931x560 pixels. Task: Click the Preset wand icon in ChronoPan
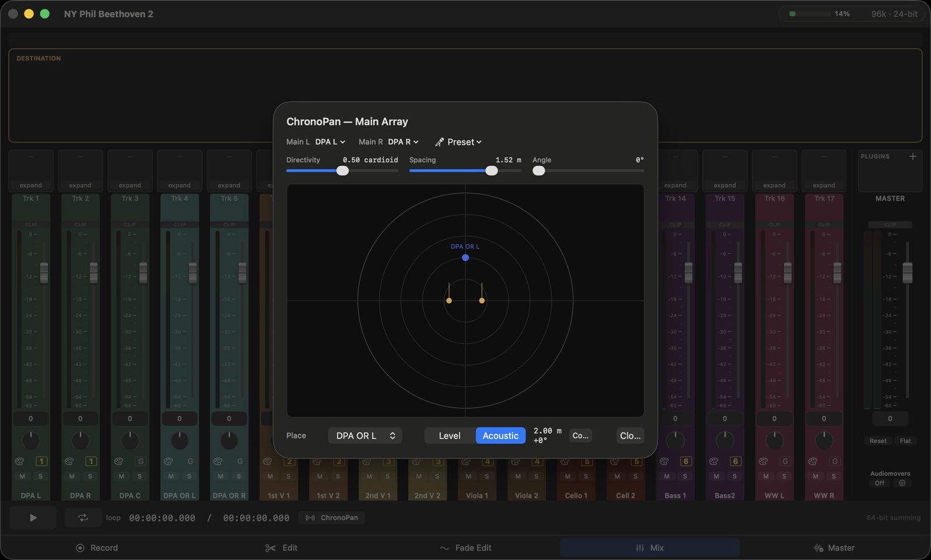click(439, 142)
